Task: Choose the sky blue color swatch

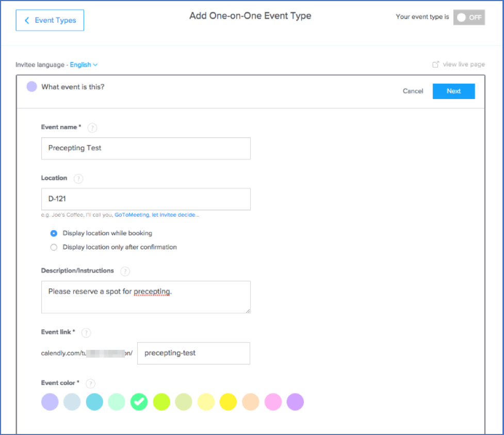Action: [94, 402]
